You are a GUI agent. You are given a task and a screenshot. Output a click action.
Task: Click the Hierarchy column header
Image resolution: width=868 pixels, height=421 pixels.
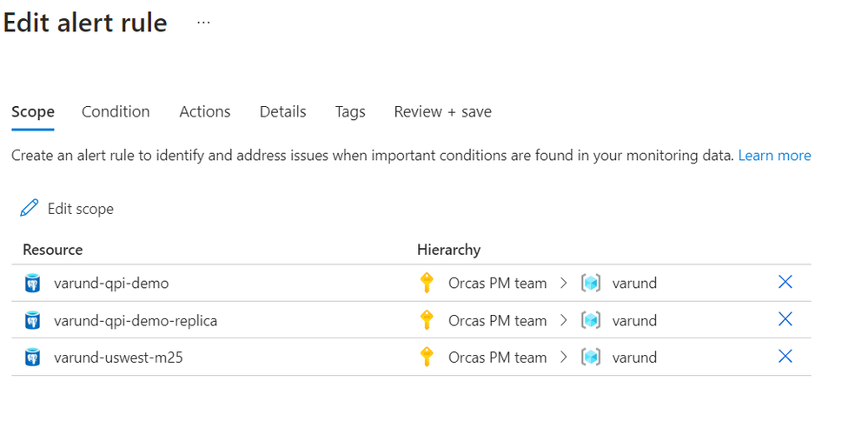click(x=448, y=250)
